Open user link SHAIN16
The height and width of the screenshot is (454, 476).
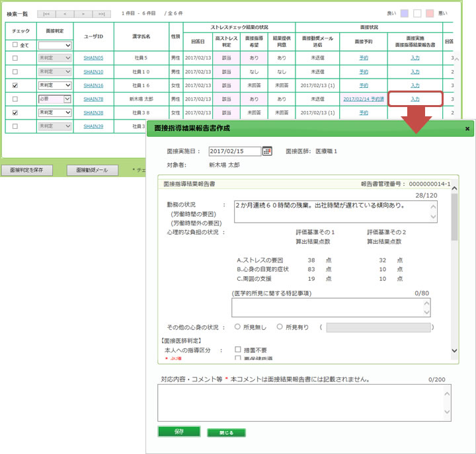coord(93,86)
